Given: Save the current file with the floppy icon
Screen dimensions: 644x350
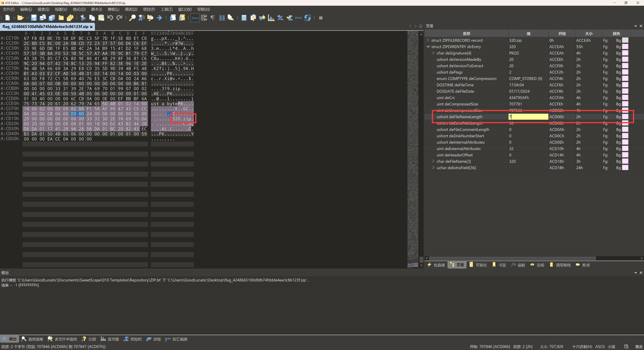Looking at the screenshot, I should pyautogui.click(x=34, y=18).
